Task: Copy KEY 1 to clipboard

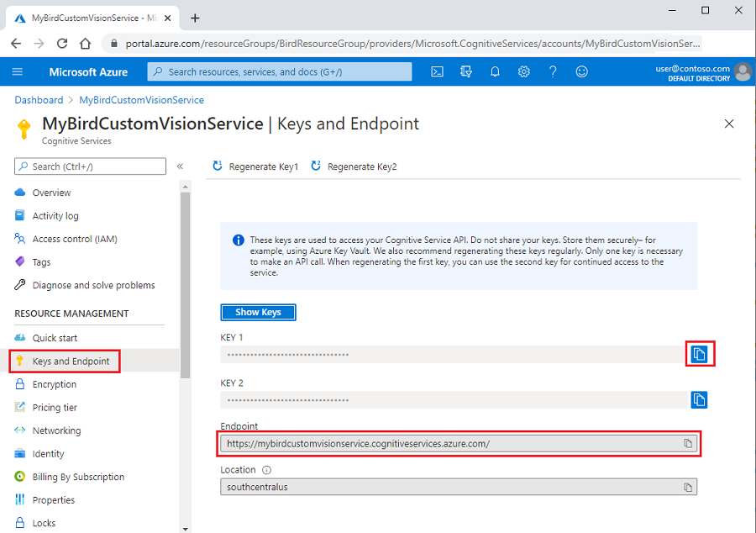Action: (x=699, y=354)
